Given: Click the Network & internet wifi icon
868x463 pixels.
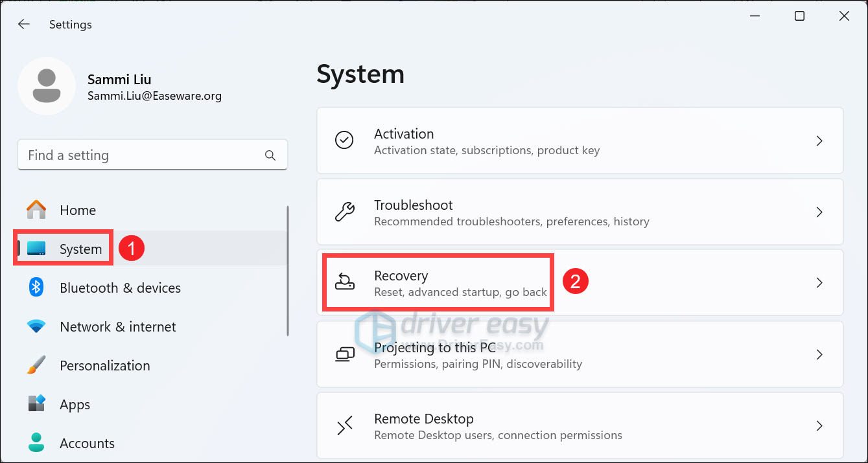Looking at the screenshot, I should click(36, 326).
